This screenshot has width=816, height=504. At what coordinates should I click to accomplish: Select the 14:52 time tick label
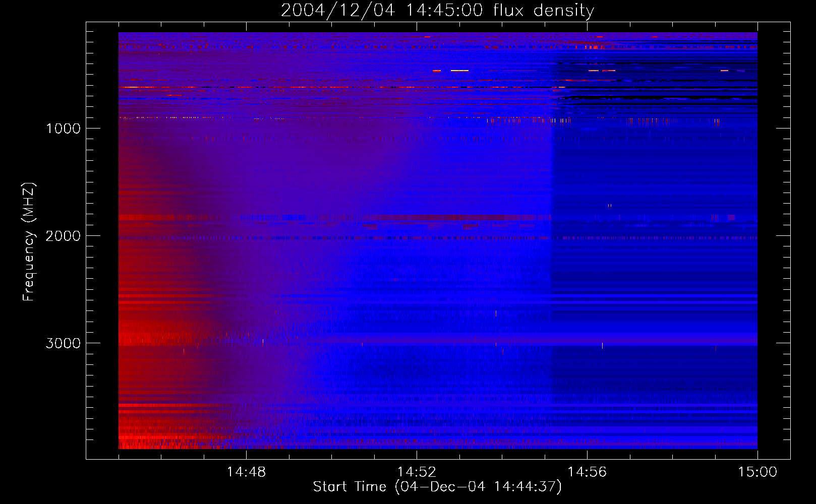pos(417,472)
